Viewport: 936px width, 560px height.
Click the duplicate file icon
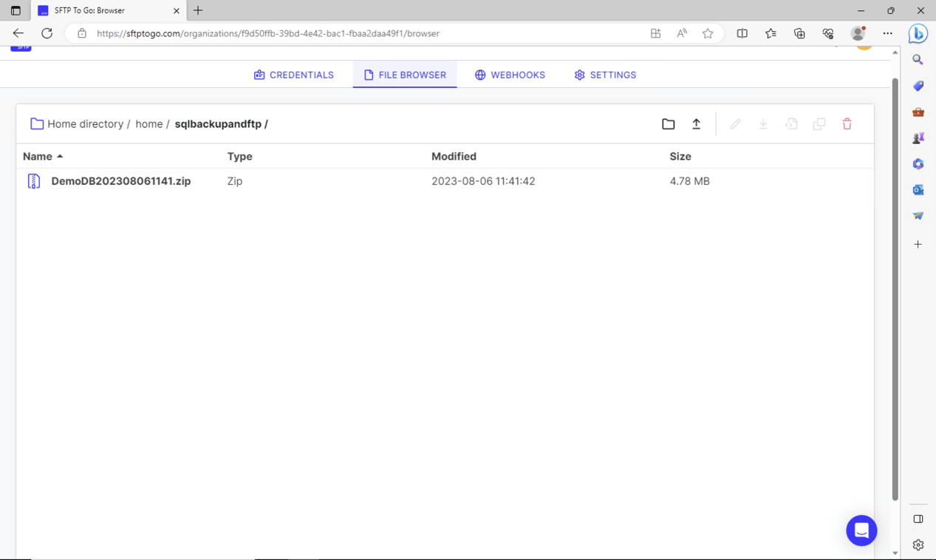point(819,123)
